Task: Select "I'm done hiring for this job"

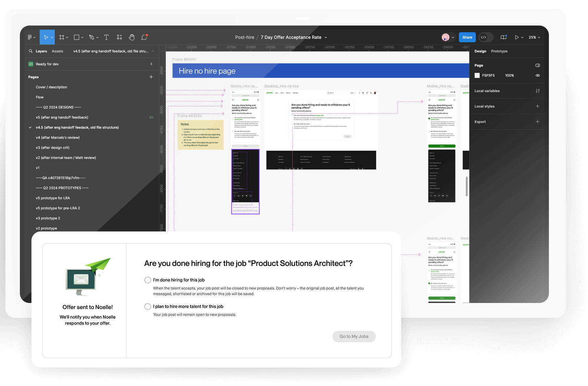Action: [x=147, y=280]
